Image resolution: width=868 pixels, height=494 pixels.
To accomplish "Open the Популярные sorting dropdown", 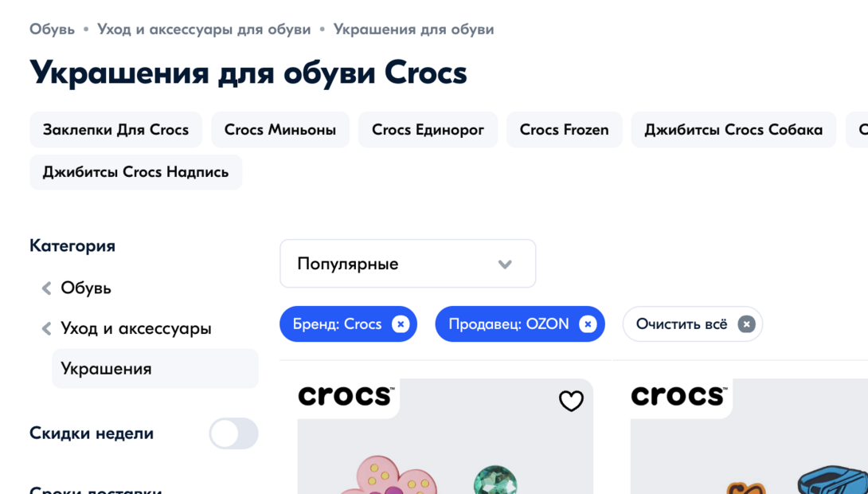I will (407, 264).
